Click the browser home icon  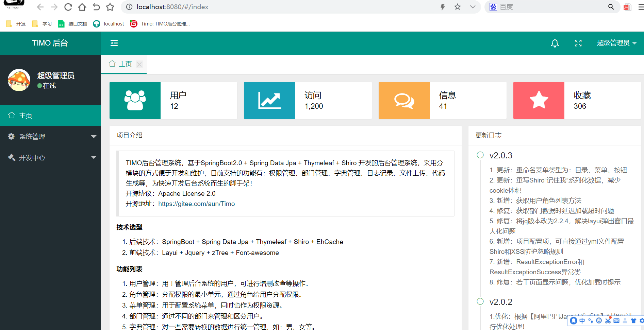[x=82, y=7]
